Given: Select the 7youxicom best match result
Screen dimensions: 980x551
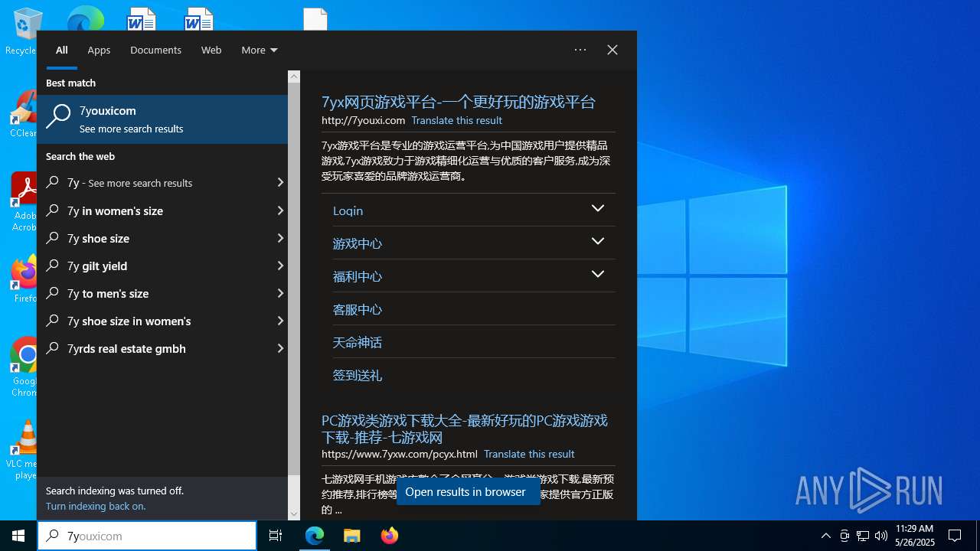Looking at the screenshot, I should tap(162, 119).
